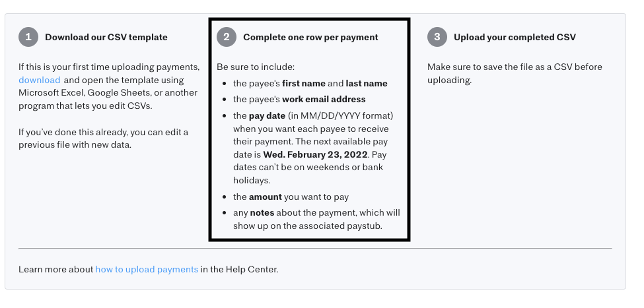Image resolution: width=644 pixels, height=308 pixels.
Task: Click the bold work email address text
Action: pyautogui.click(x=324, y=99)
